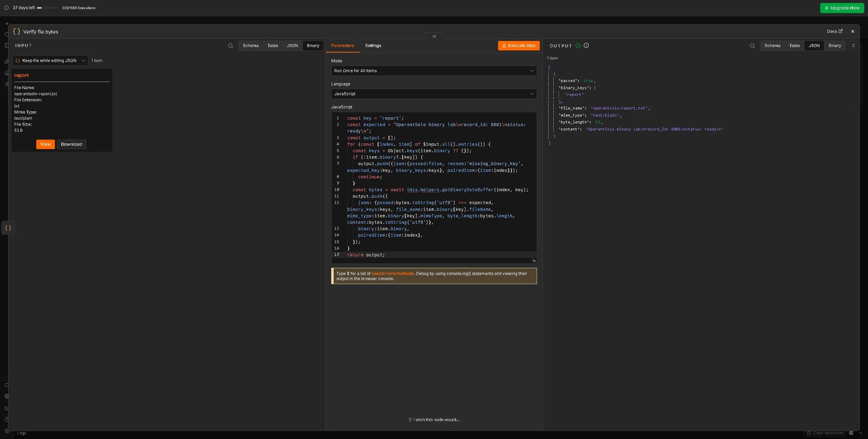The width and height of the screenshot is (868, 439).
Task: Click the node title 'Verify file bytes'
Action: point(41,32)
